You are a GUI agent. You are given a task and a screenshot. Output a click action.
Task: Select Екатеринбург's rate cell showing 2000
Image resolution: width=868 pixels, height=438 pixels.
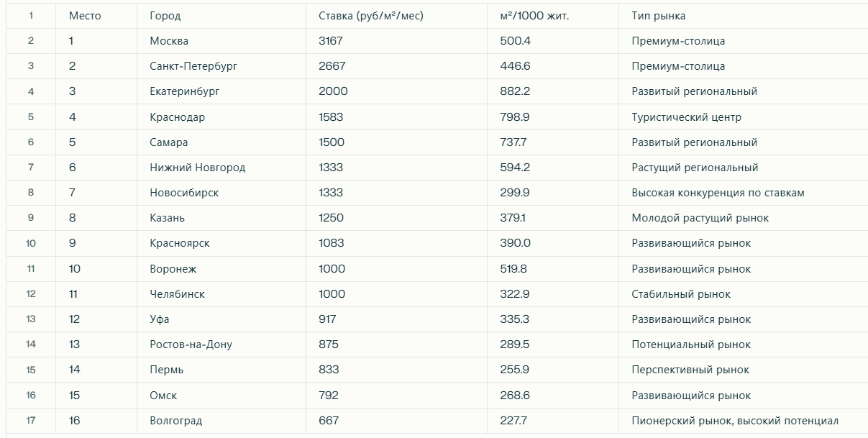pyautogui.click(x=333, y=91)
